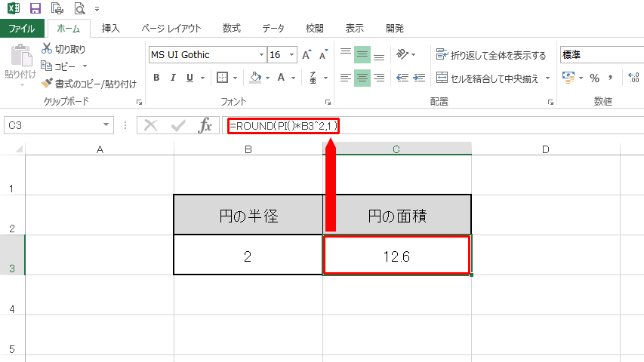Click the comma style icon

pos(610,78)
